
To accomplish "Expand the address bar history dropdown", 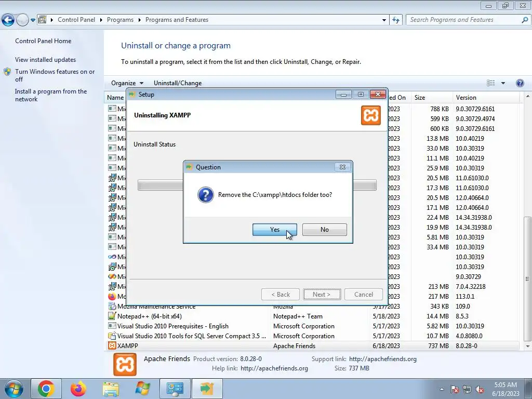I will tap(384, 20).
